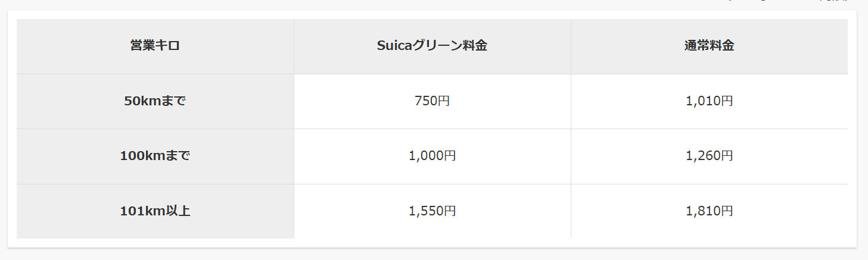The height and width of the screenshot is (260, 868).
Task: Click the 1,260円 price cell
Action: (709, 156)
